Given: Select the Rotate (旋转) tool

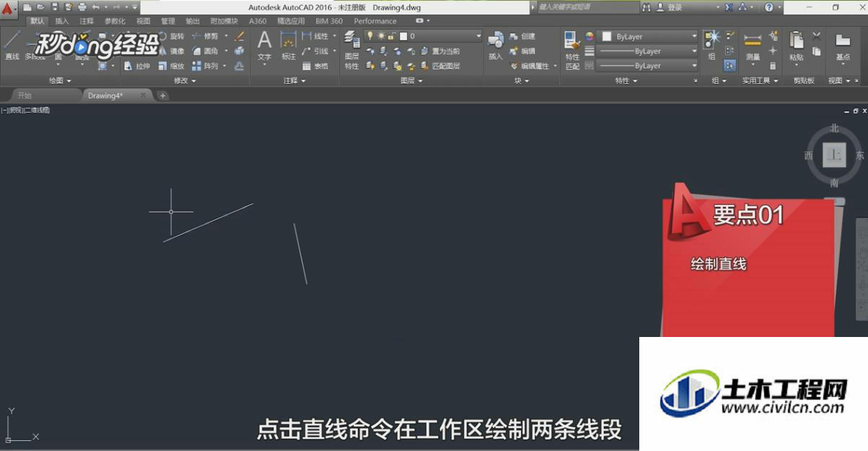Looking at the screenshot, I should (170, 36).
